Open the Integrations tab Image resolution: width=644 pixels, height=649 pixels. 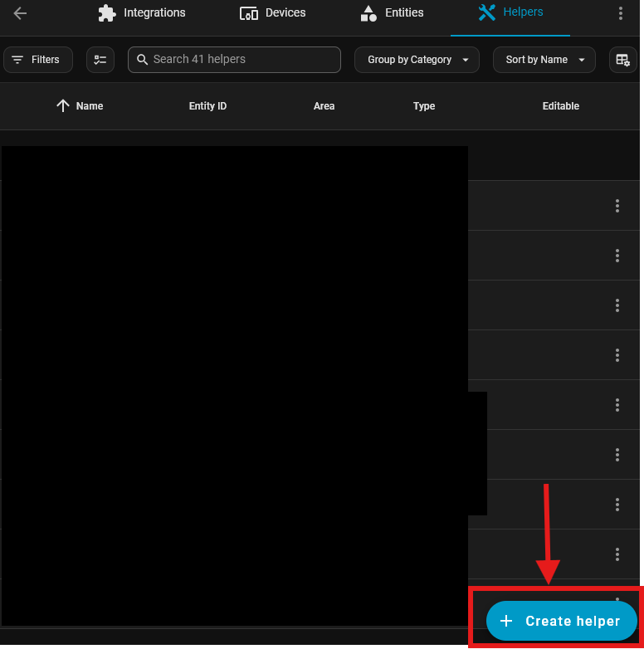(x=142, y=13)
